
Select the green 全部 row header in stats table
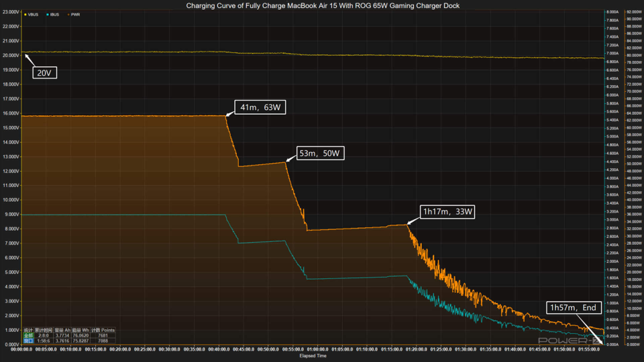click(x=29, y=336)
